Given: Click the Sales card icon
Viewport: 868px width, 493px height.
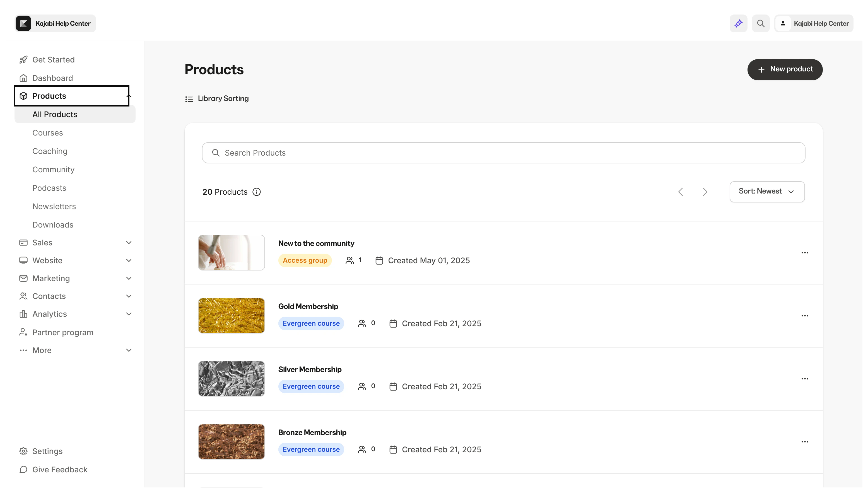Looking at the screenshot, I should pyautogui.click(x=23, y=242).
